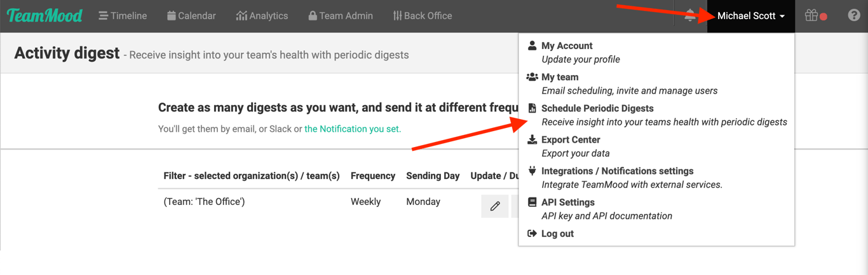Edit the weekly digest with pencil icon
The width and height of the screenshot is (868, 275).
point(495,206)
